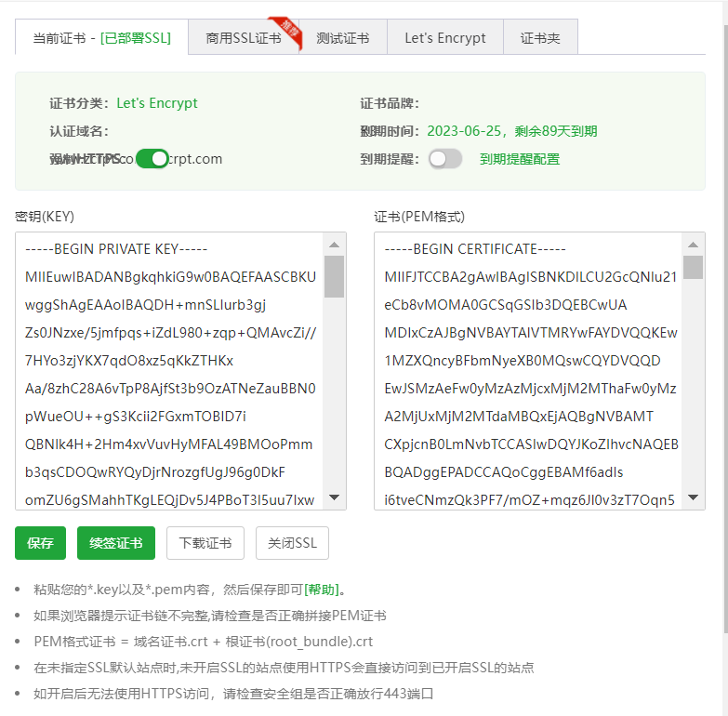Click up arrow of KEY box scrollbar
The width and height of the screenshot is (728, 716).
(334, 245)
